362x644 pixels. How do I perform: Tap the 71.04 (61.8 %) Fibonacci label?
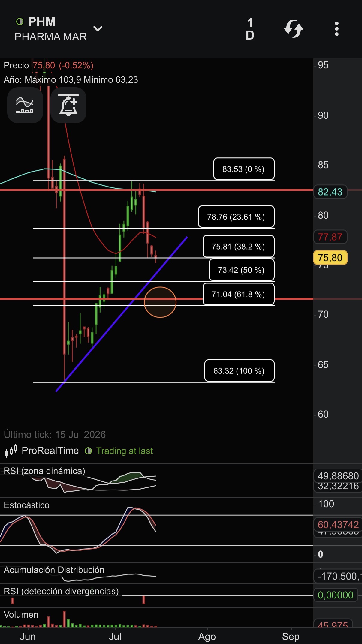pos(238,294)
